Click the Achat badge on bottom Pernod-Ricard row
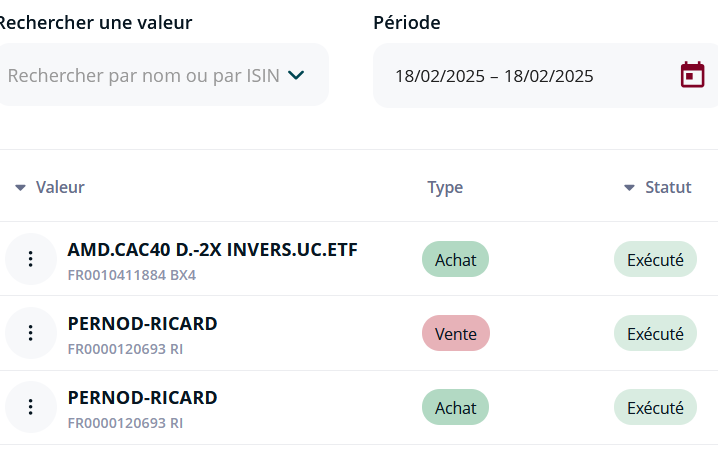718x454 pixels. tap(456, 407)
